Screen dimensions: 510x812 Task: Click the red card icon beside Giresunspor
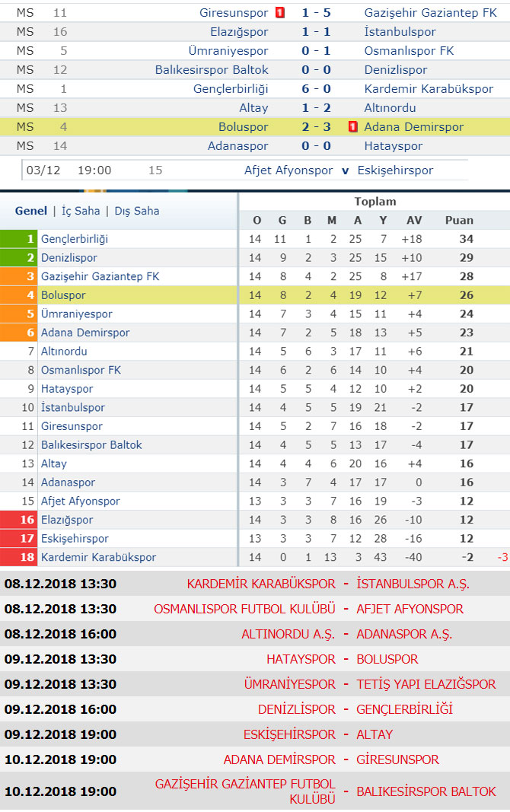click(280, 12)
